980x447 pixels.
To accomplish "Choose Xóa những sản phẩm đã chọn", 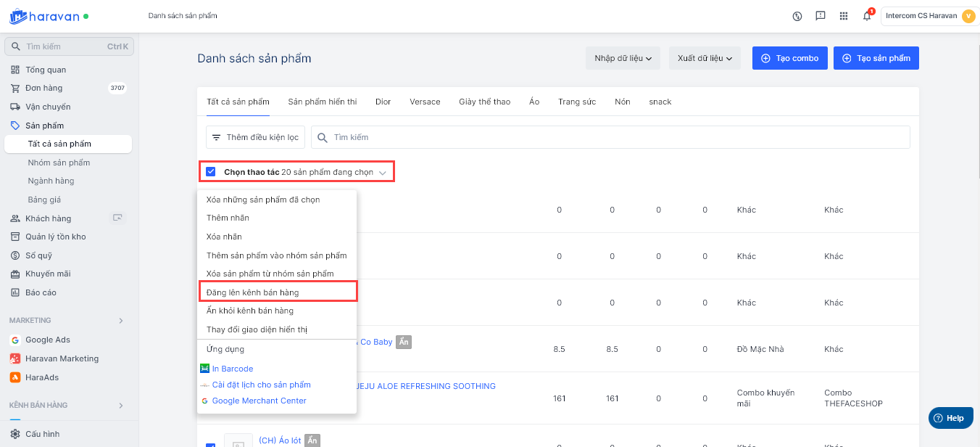I will [x=263, y=200].
